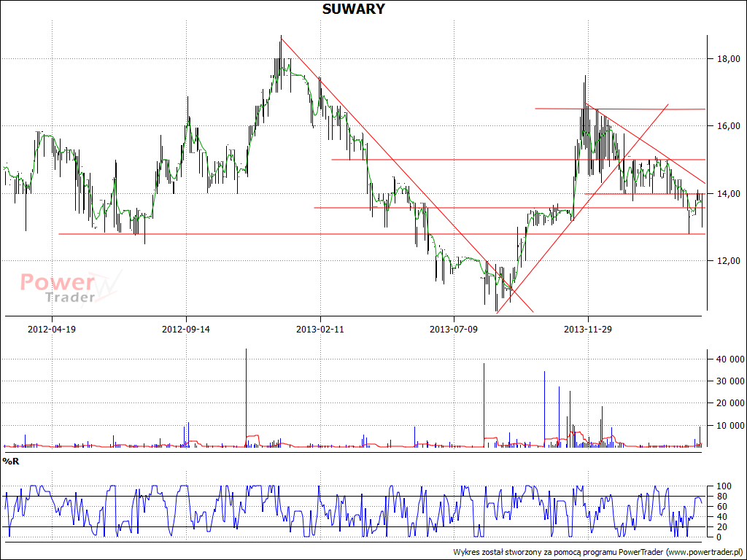Screen dimensions: 747x560
Task: Select the 14,00 price axis label
Action: click(729, 194)
